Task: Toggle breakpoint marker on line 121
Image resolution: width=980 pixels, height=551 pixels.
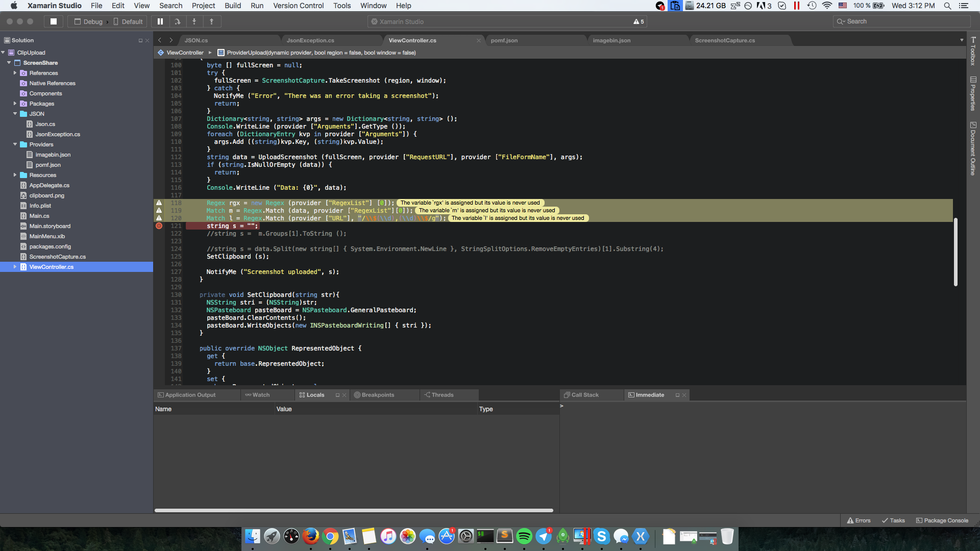Action: [159, 226]
